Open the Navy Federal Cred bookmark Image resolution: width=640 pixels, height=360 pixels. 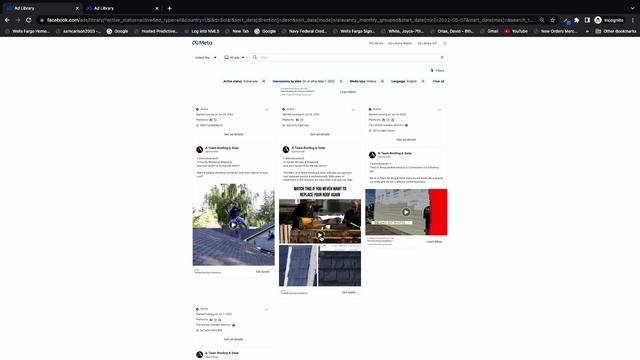[304, 31]
